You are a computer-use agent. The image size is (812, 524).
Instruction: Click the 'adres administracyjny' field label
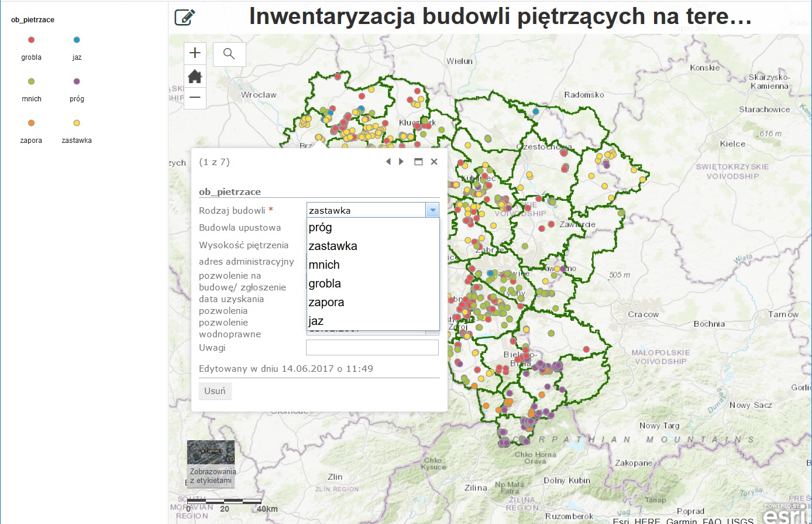click(246, 262)
